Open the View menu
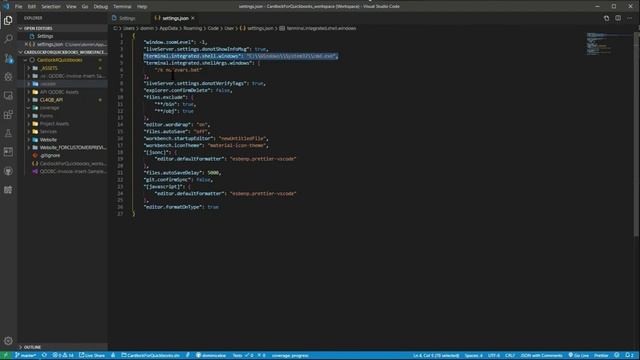Screen dimensions: 640x360 [71, 7]
